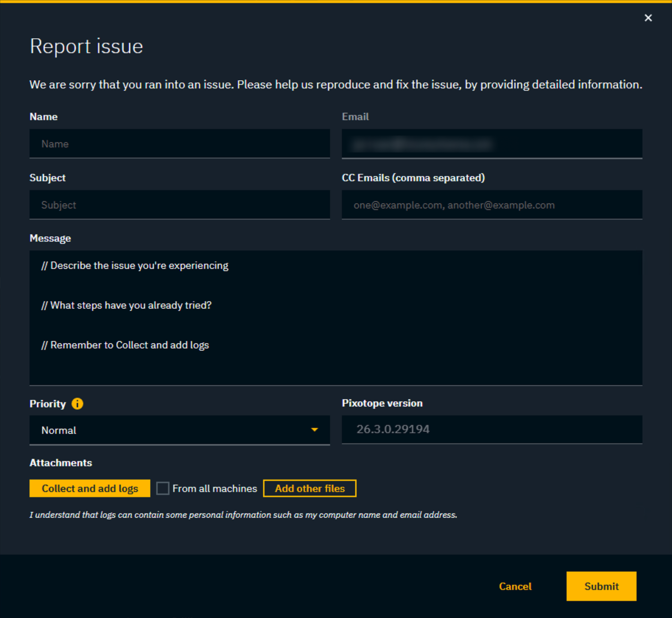Click the "Attachments" label

click(x=61, y=463)
